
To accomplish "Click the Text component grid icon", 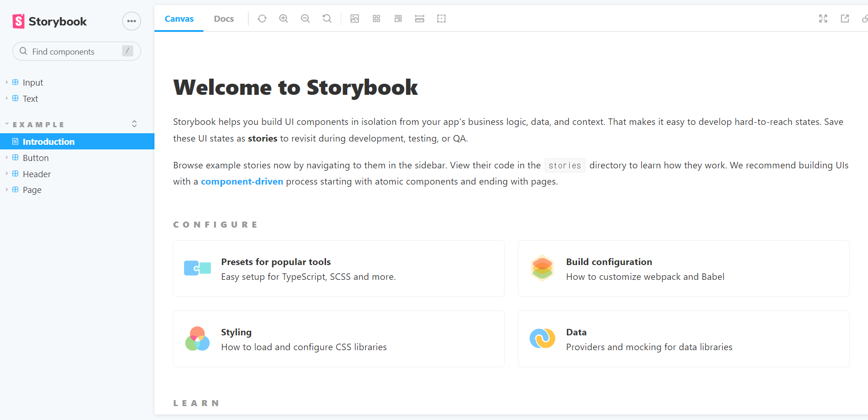I will pyautogui.click(x=15, y=98).
